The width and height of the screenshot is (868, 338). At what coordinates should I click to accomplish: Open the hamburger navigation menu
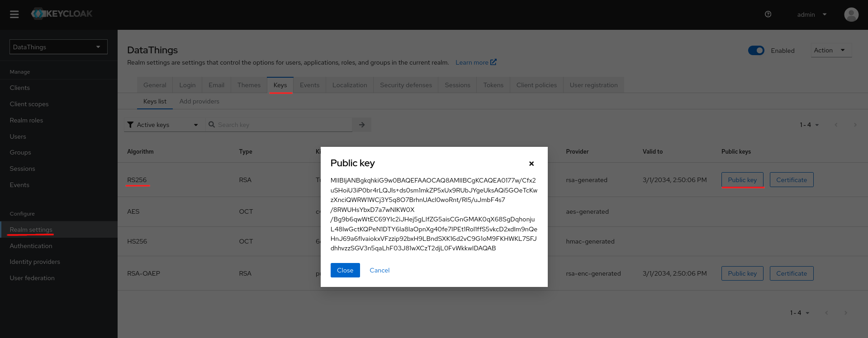click(x=14, y=14)
